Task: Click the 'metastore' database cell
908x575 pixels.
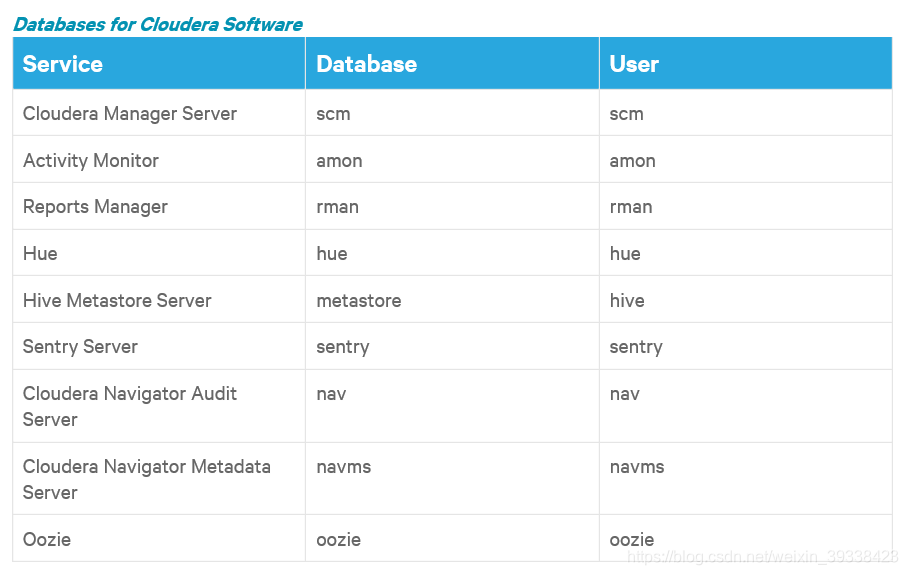Action: [452, 300]
